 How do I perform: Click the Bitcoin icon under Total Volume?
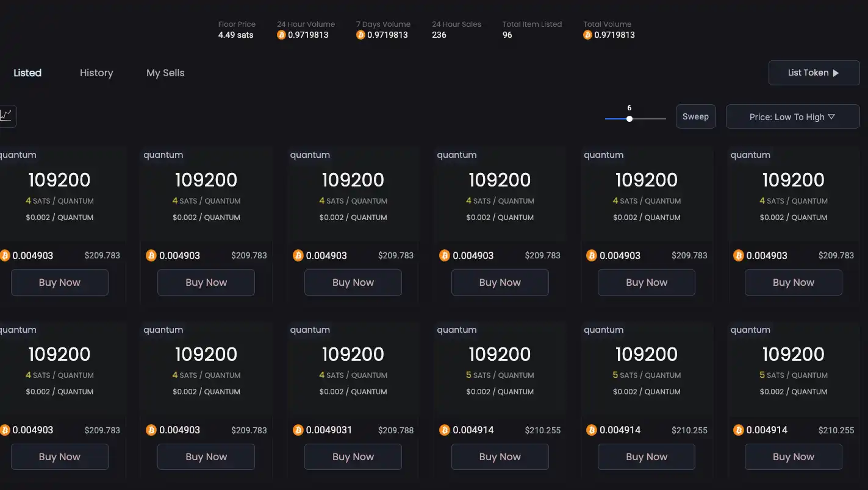tap(587, 35)
